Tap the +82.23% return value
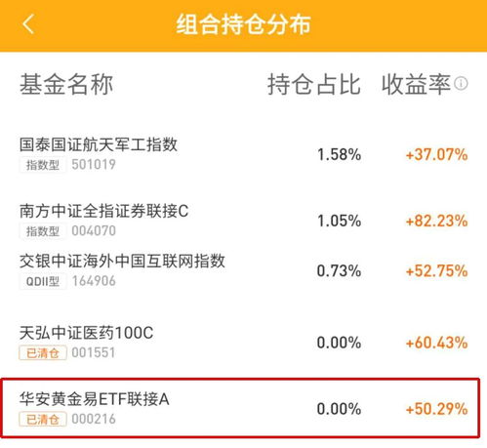This screenshot has height=448, width=487. [x=436, y=222]
